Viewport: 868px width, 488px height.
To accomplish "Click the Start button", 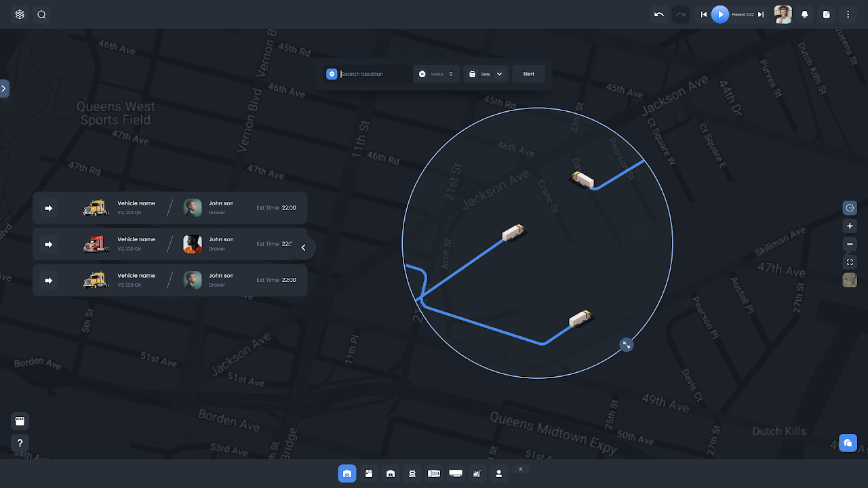I will (x=529, y=74).
